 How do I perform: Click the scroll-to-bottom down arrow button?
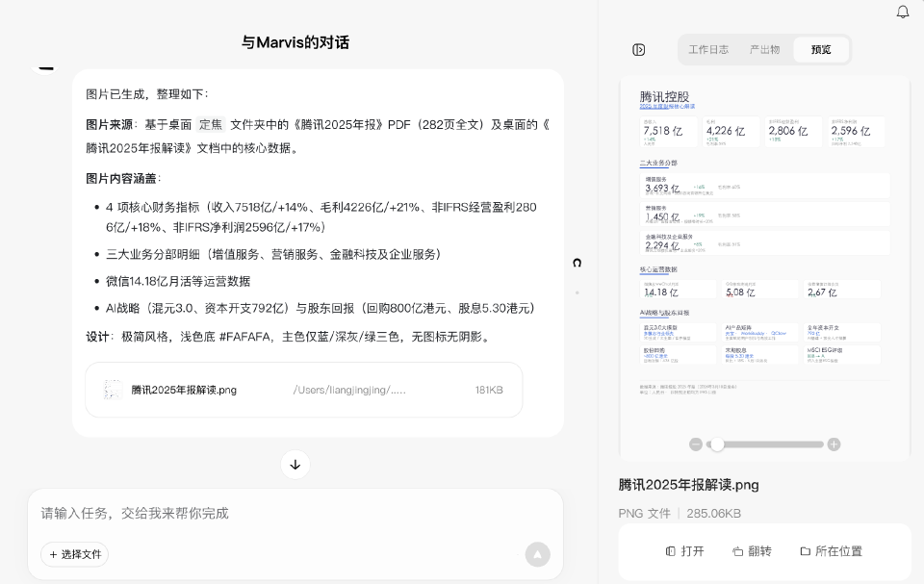click(x=295, y=465)
